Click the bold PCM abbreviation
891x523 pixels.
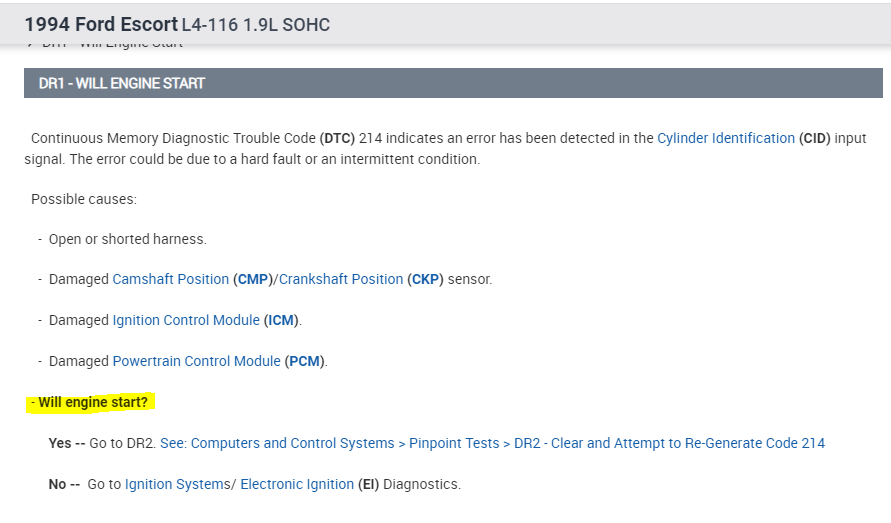304,361
